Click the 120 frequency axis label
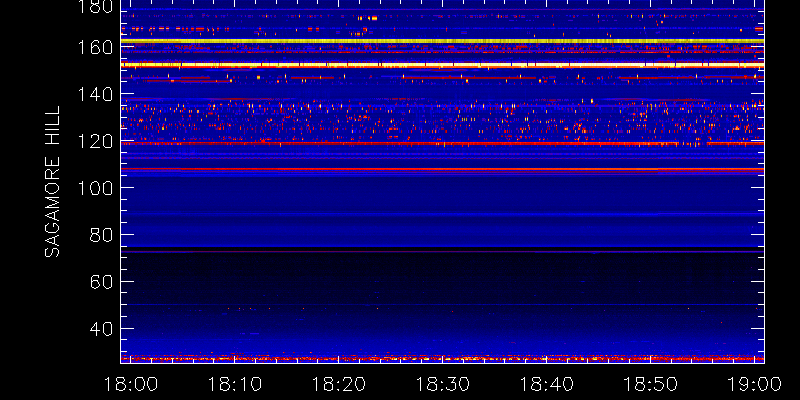This screenshot has height=400, width=800. (x=94, y=141)
